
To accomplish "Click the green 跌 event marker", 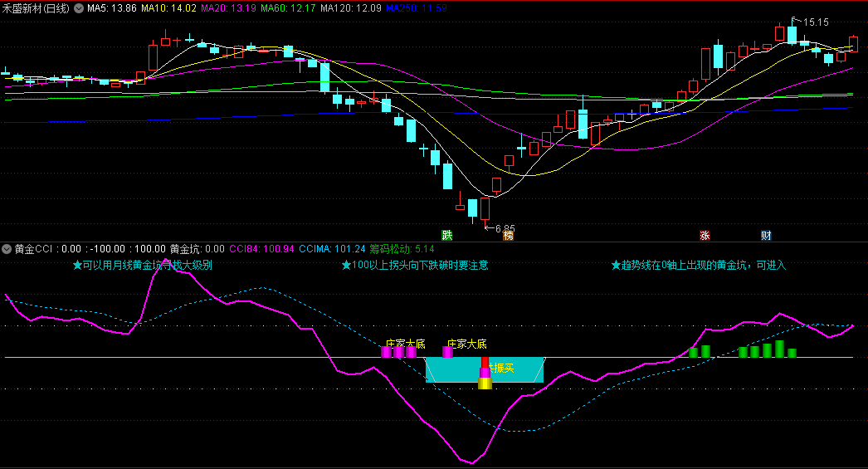I will pos(446,236).
